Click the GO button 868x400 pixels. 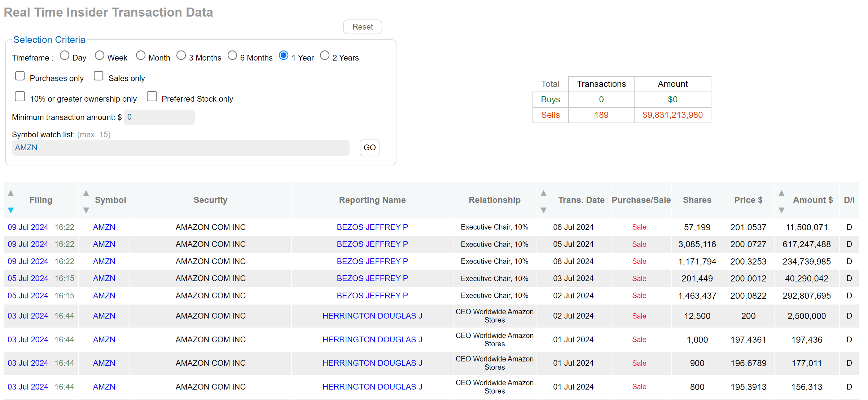click(x=369, y=148)
